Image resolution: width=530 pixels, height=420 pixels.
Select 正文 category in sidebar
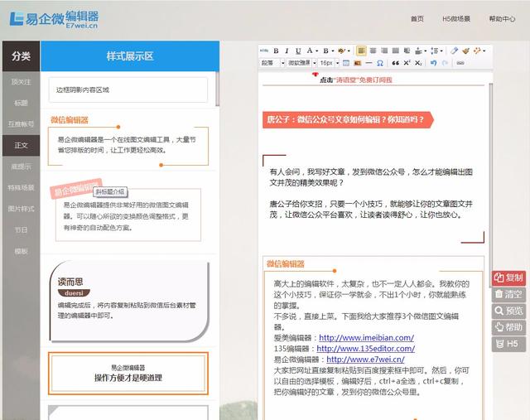point(21,146)
